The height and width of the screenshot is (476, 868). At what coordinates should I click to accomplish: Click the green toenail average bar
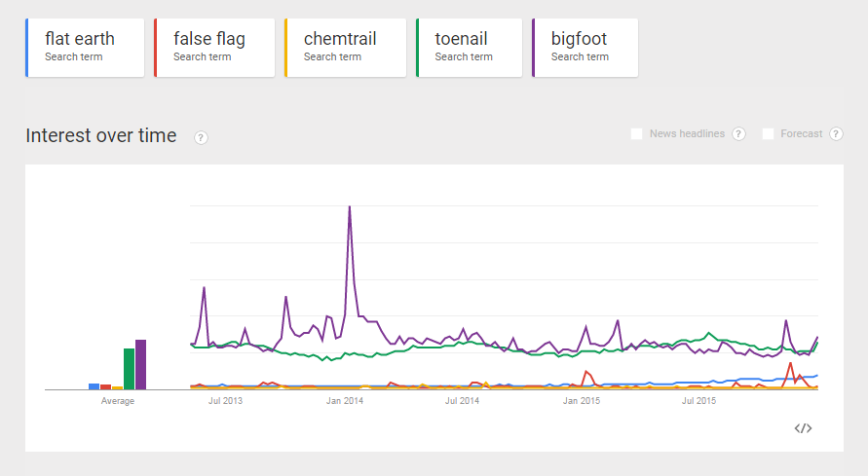pos(129,369)
